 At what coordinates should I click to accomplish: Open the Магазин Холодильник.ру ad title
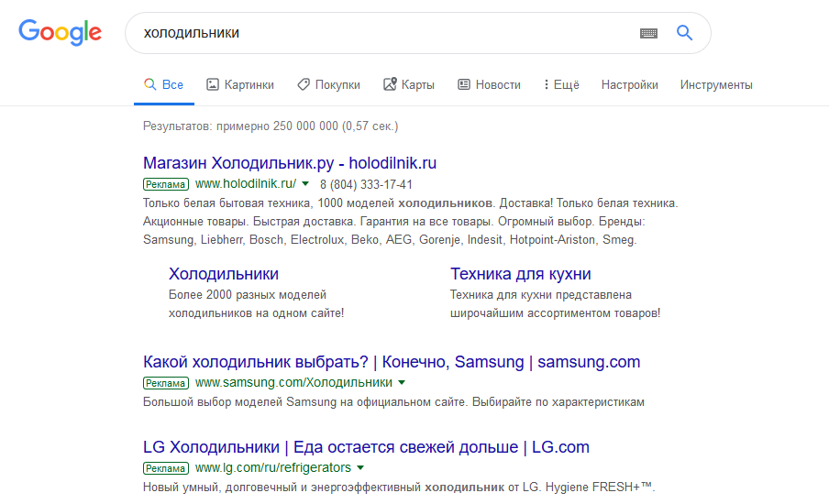pyautogui.click(x=290, y=163)
